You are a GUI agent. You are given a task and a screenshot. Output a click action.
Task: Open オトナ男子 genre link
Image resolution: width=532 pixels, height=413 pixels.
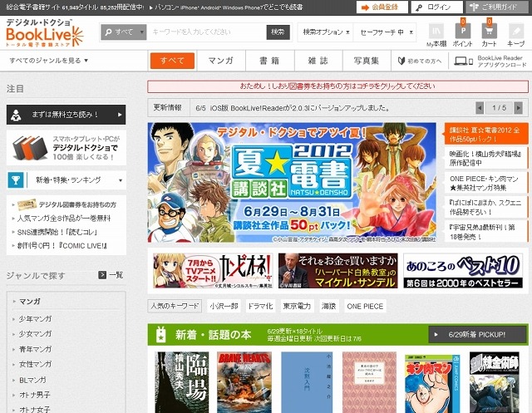[35, 395]
